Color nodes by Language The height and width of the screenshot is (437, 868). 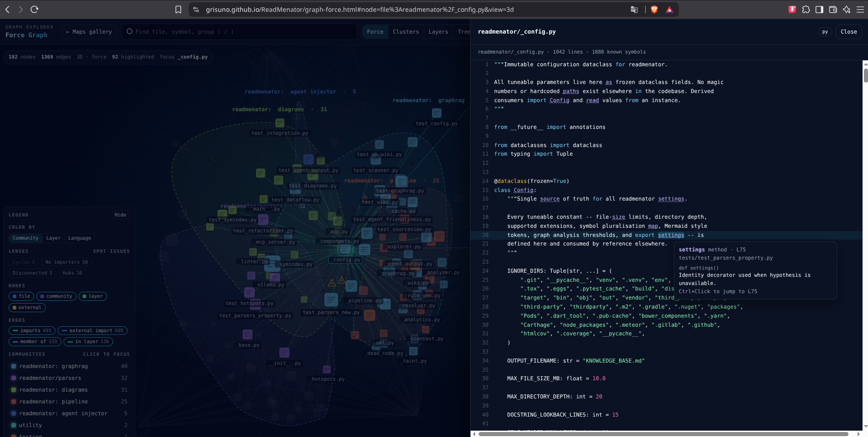tap(79, 238)
